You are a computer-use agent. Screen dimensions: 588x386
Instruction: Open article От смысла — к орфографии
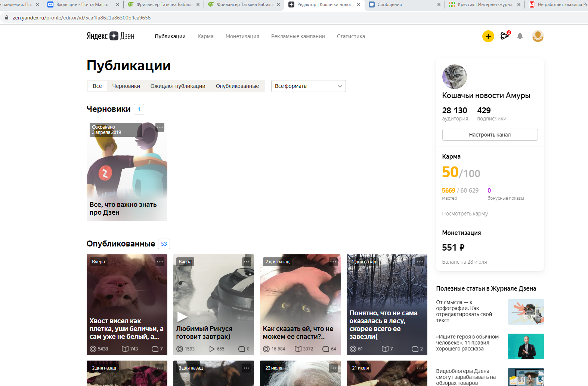coord(464,311)
